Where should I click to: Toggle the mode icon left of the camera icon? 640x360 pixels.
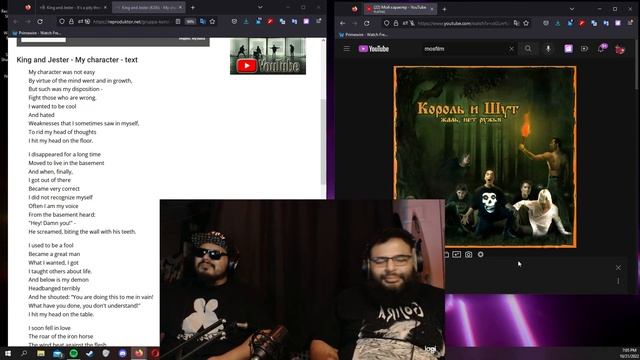pos(457,254)
